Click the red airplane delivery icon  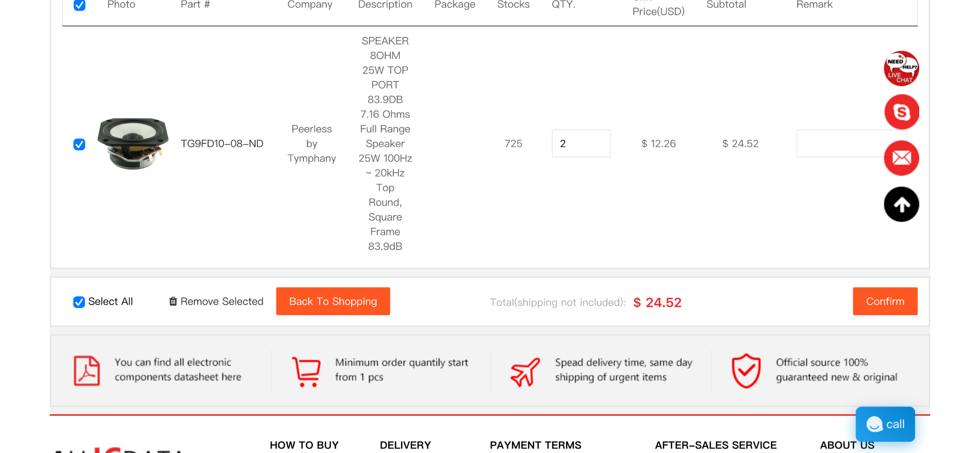(x=525, y=372)
